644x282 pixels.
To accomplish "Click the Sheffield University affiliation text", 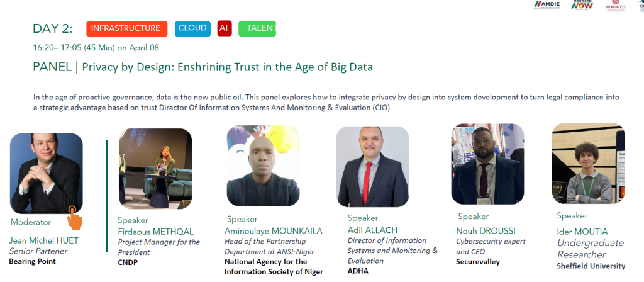I will (591, 266).
